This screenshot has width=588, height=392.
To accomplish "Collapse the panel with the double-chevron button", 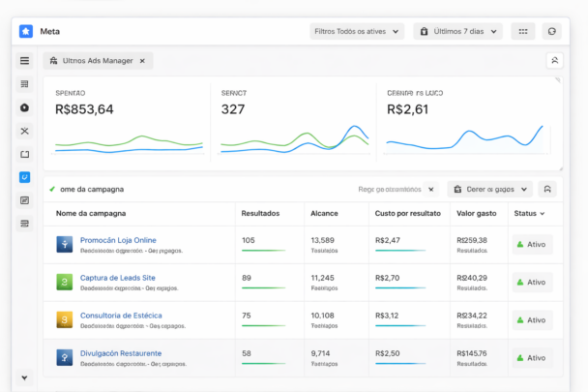I will [x=554, y=61].
